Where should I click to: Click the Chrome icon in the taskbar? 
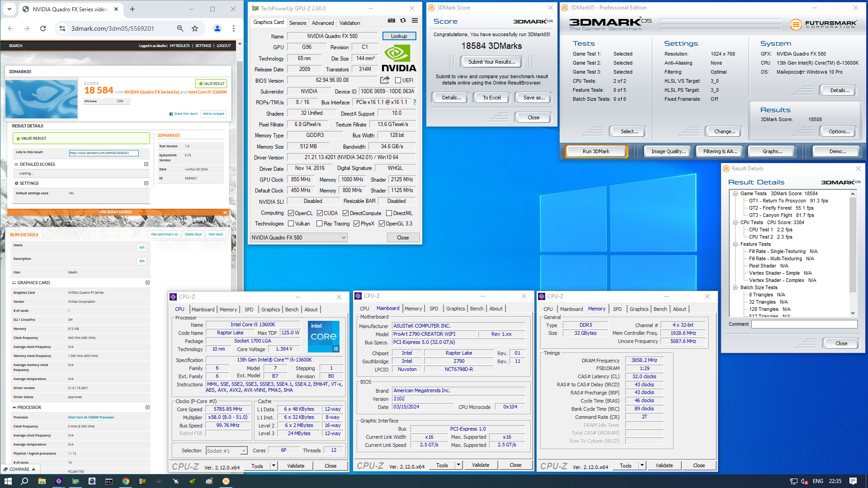coord(126,481)
